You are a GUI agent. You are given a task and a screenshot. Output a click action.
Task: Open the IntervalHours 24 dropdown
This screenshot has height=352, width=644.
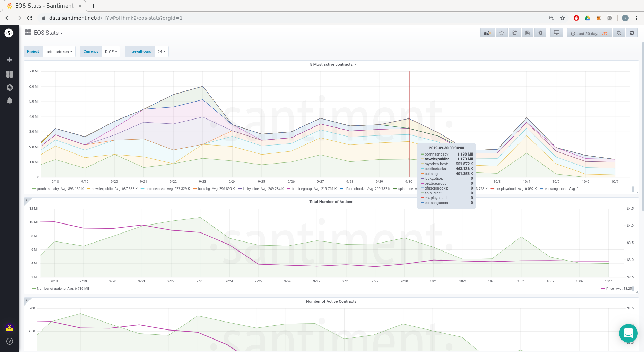coord(162,52)
